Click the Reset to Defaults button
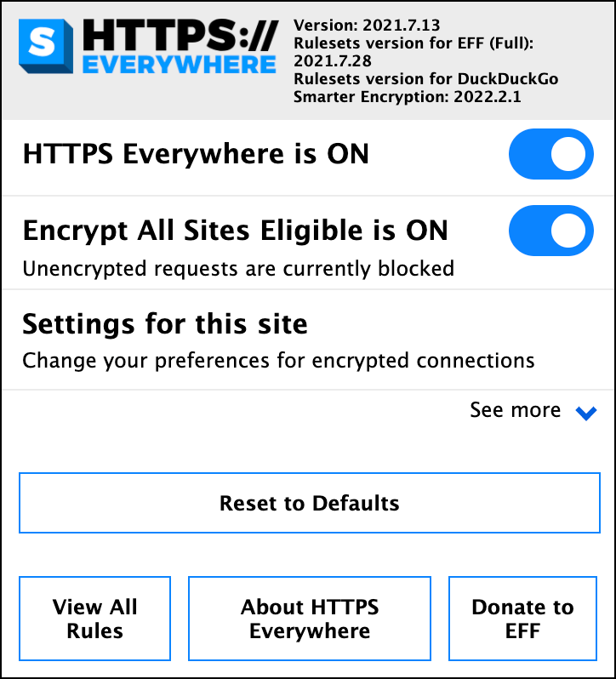 310,503
